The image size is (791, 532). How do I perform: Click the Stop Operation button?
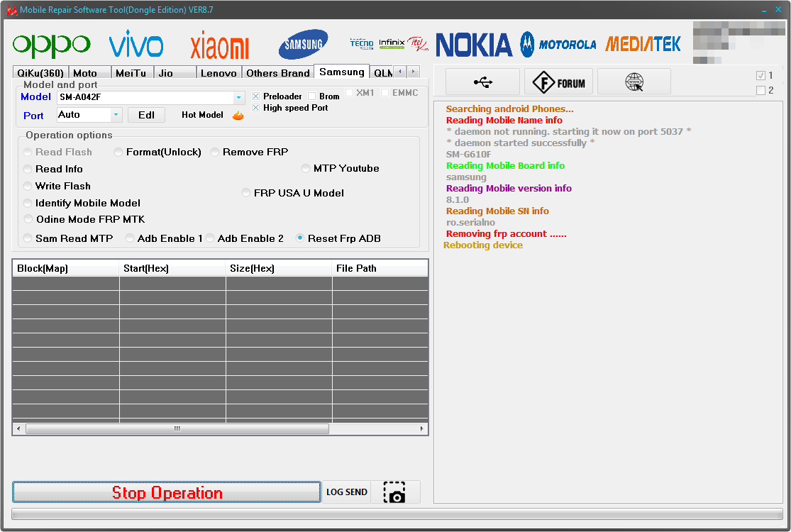167,492
